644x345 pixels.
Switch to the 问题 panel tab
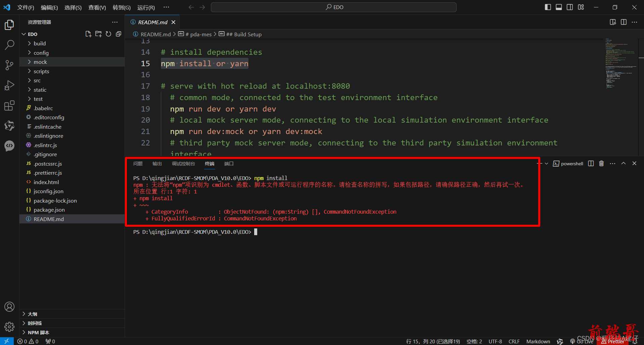click(138, 164)
